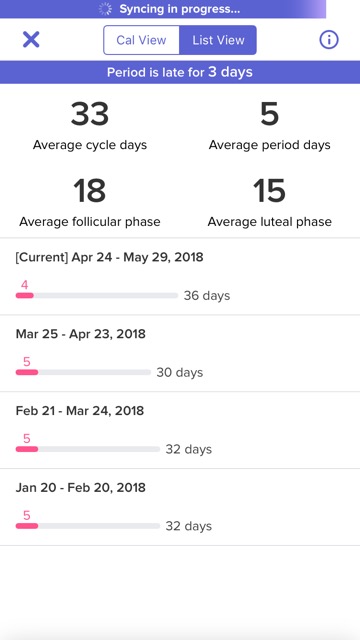This screenshot has width=360, height=640.
Task: Switch to Cal View
Action: point(141,40)
